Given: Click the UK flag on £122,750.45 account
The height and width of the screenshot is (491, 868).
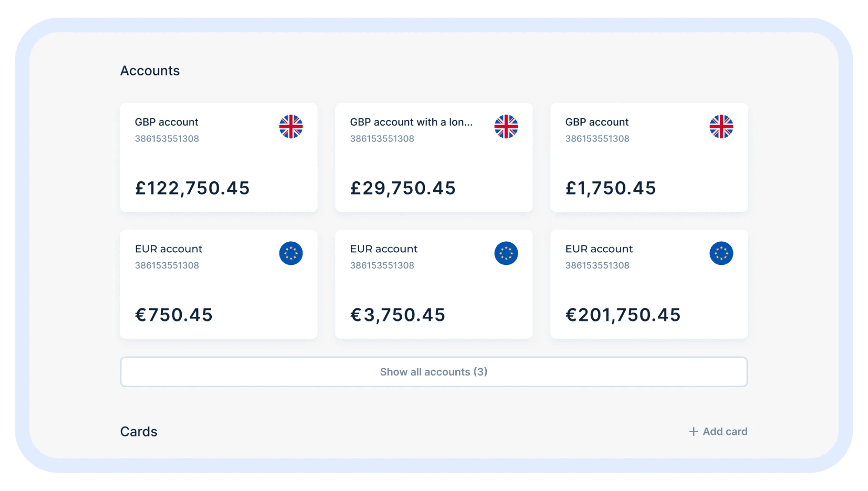Looking at the screenshot, I should point(291,126).
